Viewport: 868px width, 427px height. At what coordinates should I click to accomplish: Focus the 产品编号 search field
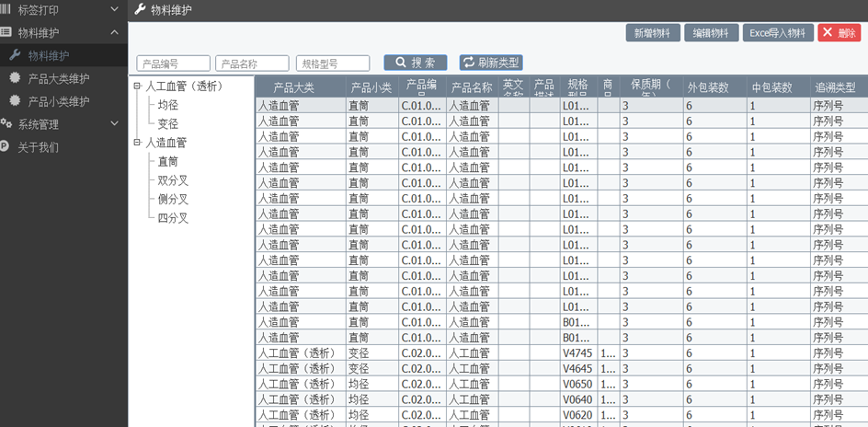tap(173, 63)
